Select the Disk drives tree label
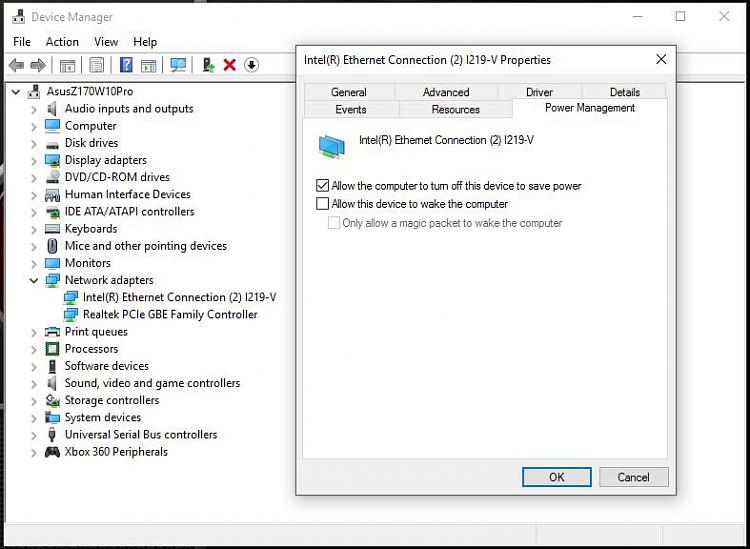 coord(91,143)
